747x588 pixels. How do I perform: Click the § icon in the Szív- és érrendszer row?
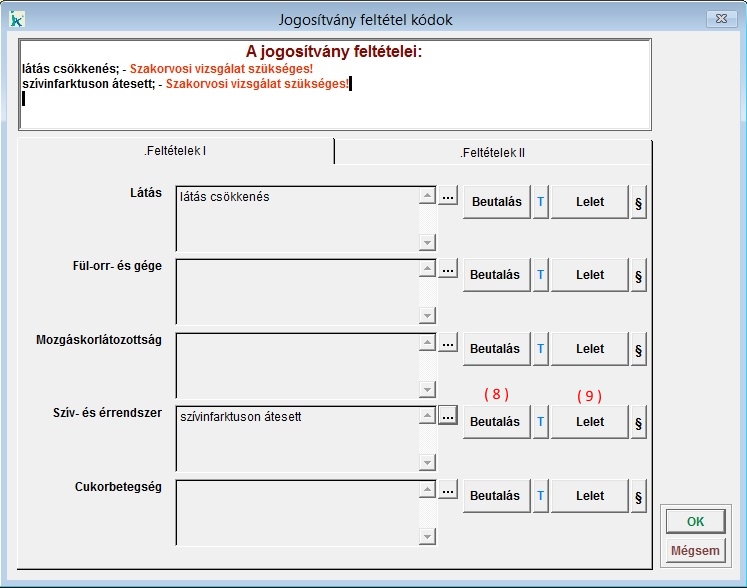[x=638, y=422]
